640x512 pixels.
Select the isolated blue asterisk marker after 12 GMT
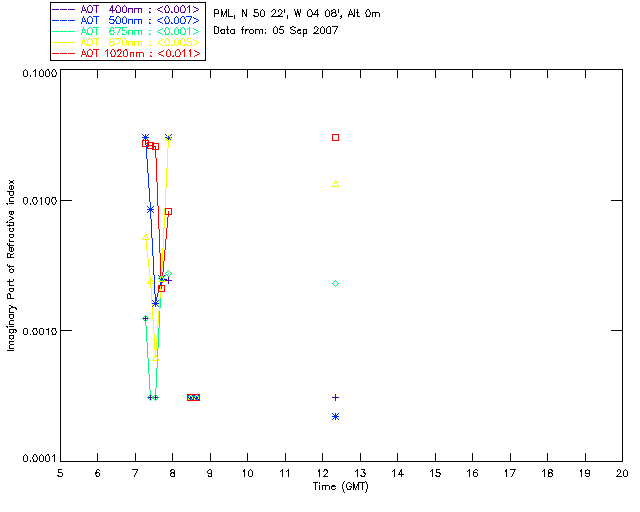click(336, 416)
